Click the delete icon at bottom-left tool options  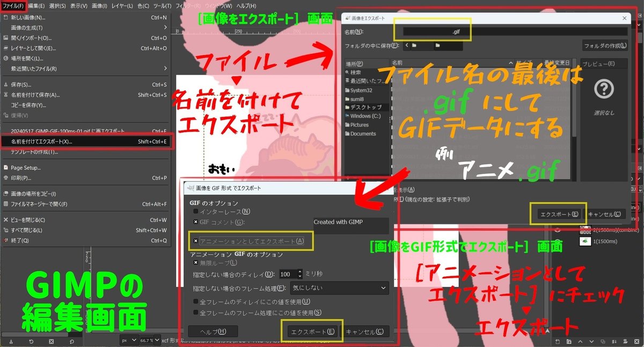pyautogui.click(x=51, y=341)
